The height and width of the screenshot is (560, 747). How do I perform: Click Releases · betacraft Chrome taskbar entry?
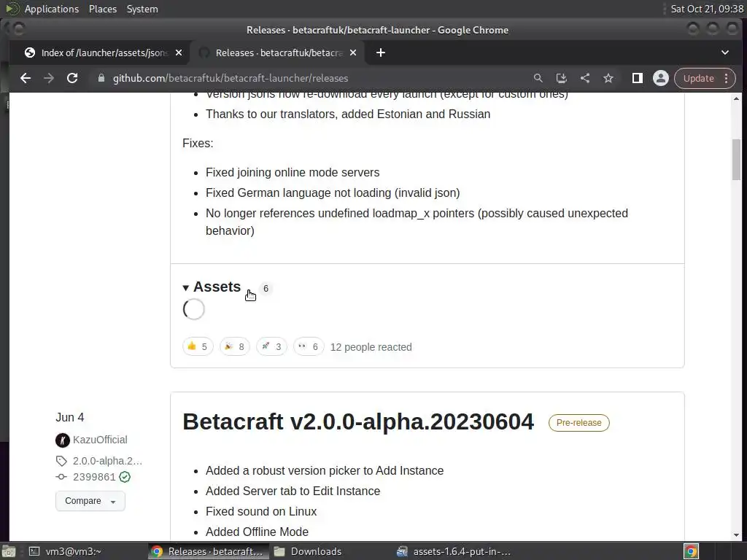click(208, 551)
